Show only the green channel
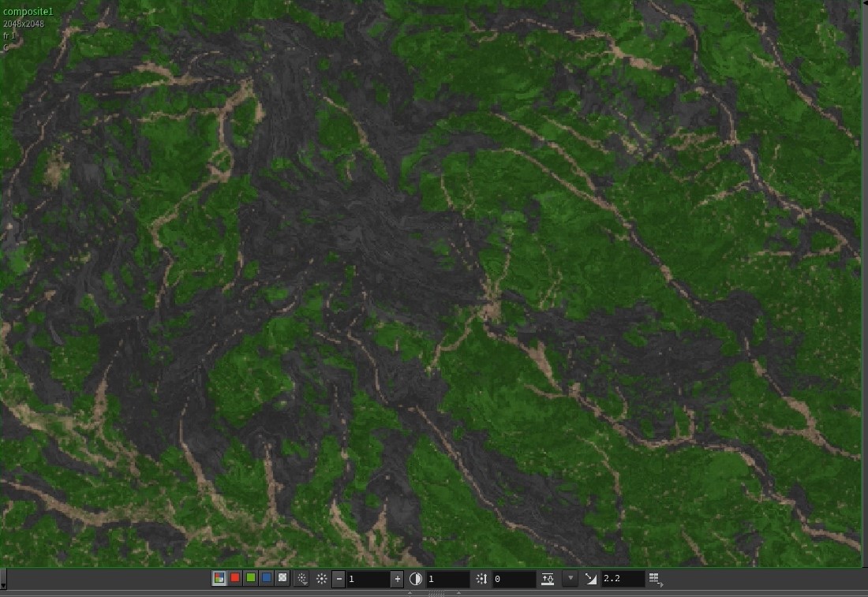The height and width of the screenshot is (597, 868). coord(251,578)
